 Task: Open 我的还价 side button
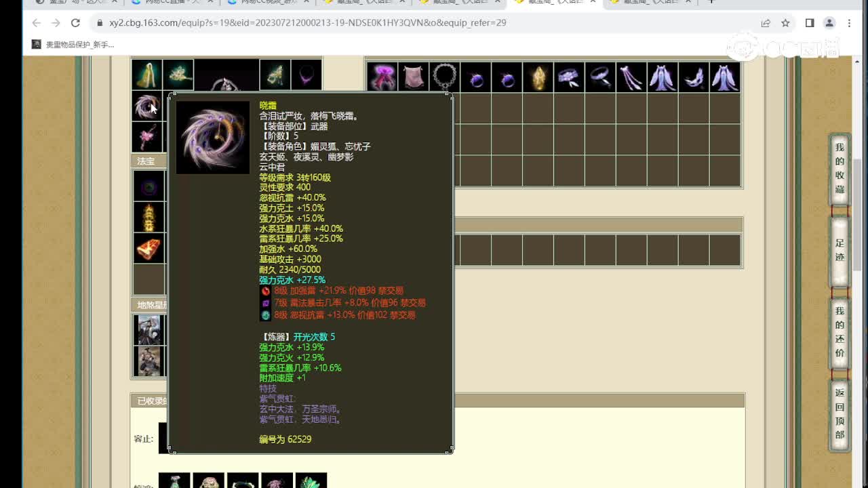point(840,332)
